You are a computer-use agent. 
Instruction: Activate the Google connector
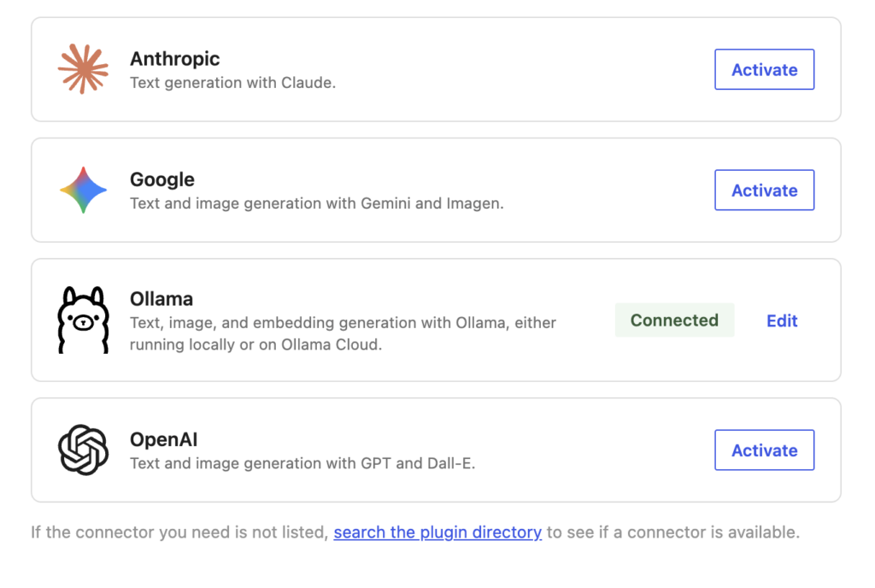764,190
